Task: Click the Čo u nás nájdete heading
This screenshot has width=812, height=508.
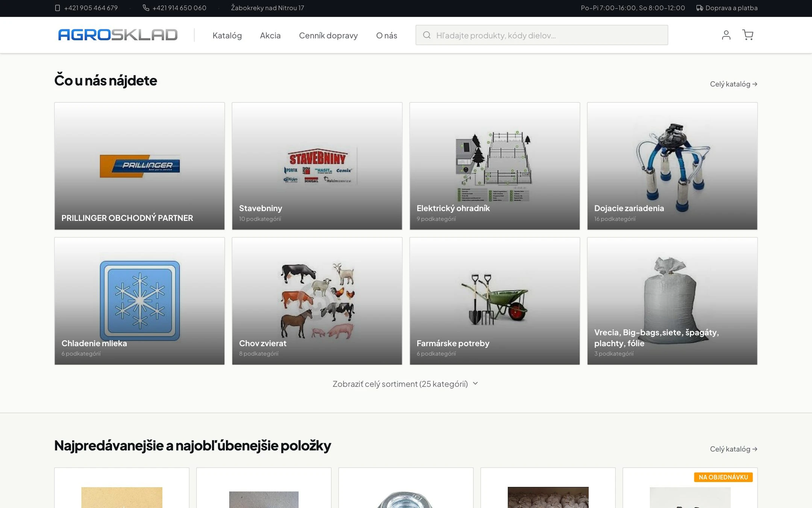Action: pyautogui.click(x=106, y=81)
